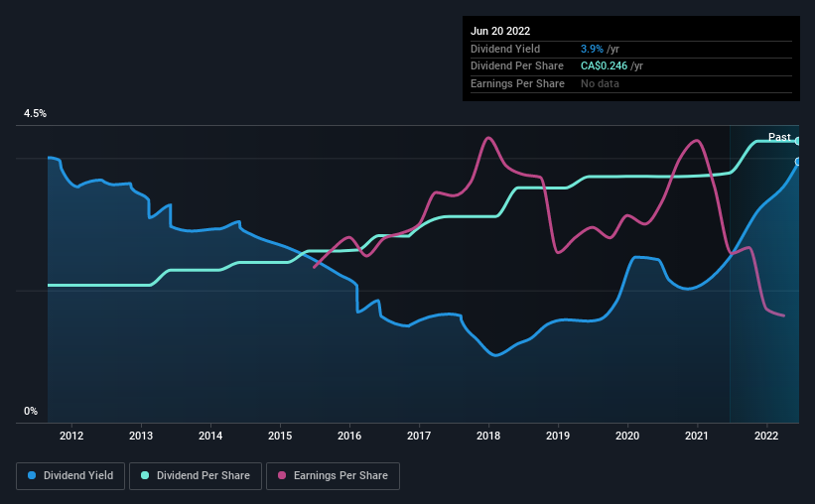Screen dimensions: 815x504
Task: Click the 2018 x-axis label
Action: [488, 436]
